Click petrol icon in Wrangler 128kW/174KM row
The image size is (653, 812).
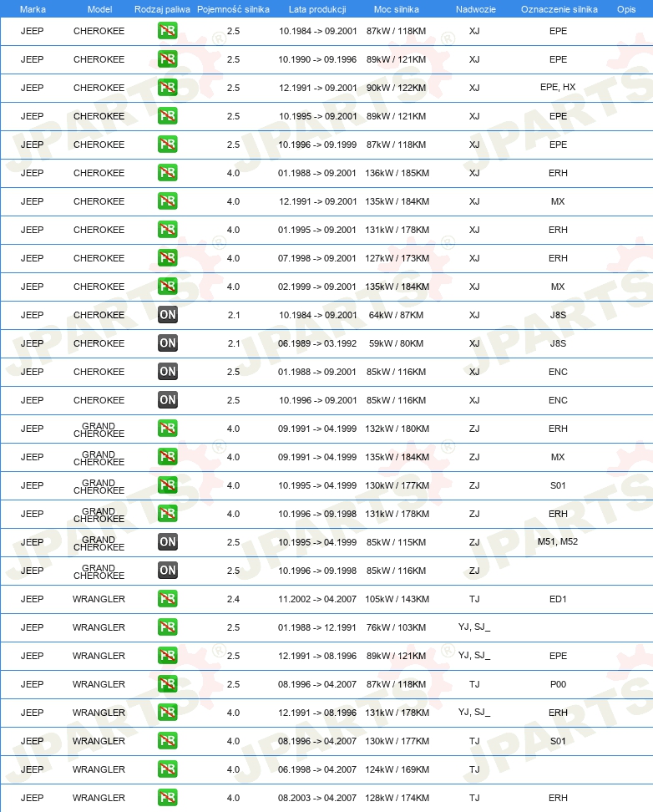pos(167,798)
